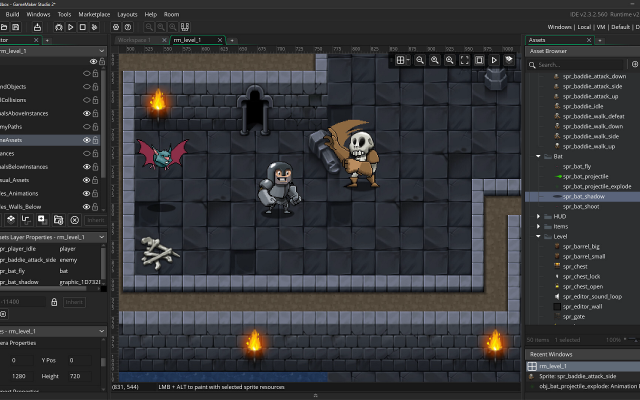Click the fit room to window icon
This screenshot has width=640, height=400.
464,60
